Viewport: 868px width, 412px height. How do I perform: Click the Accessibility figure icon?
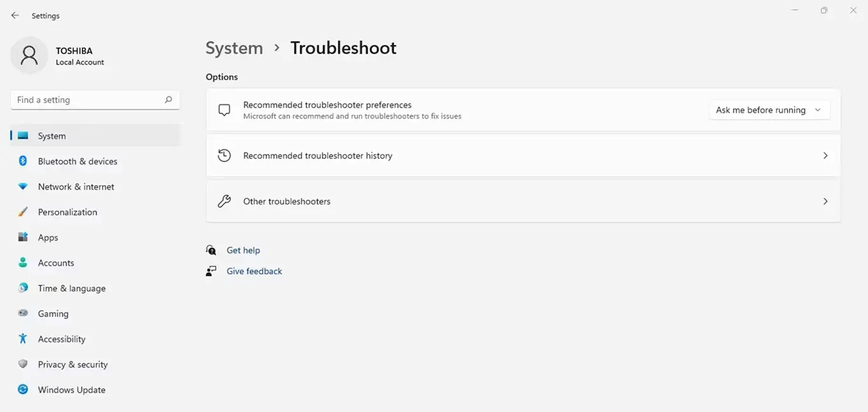coord(23,339)
